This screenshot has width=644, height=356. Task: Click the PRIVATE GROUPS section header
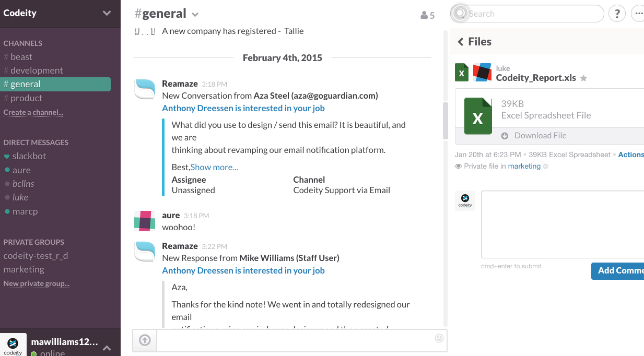click(x=33, y=242)
